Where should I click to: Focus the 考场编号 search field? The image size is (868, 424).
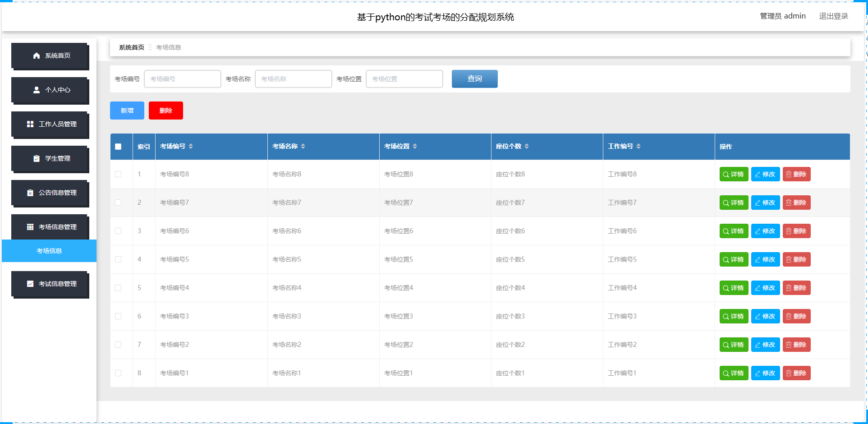click(x=183, y=79)
